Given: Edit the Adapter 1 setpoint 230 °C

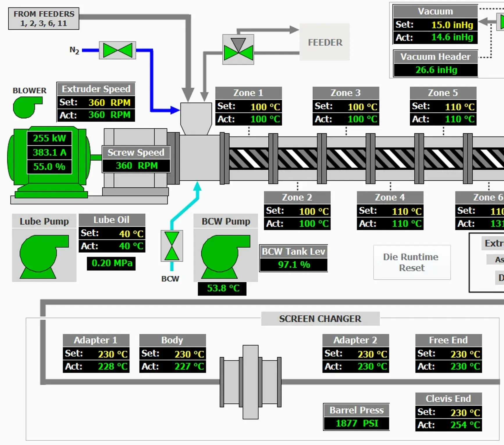Looking at the screenshot, I should [x=96, y=354].
